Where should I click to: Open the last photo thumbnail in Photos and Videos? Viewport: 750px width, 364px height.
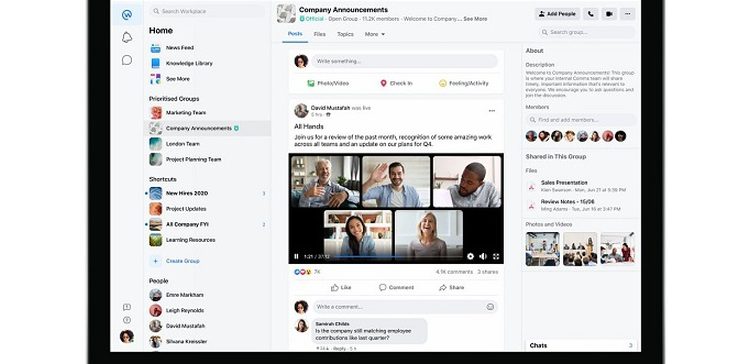pyautogui.click(x=618, y=249)
